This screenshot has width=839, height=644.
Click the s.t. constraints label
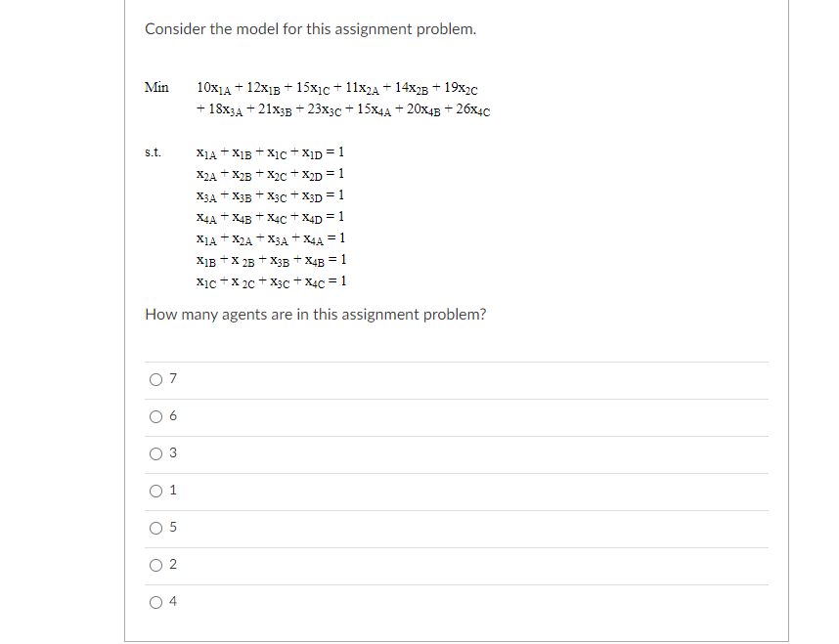155,153
